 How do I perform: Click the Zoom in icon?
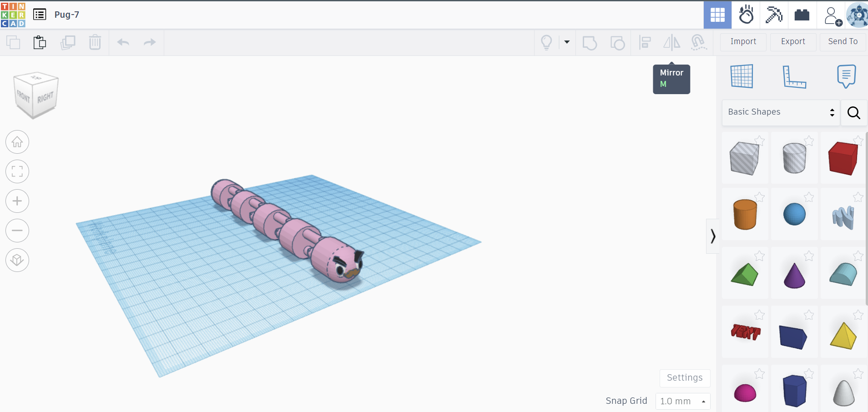(17, 201)
